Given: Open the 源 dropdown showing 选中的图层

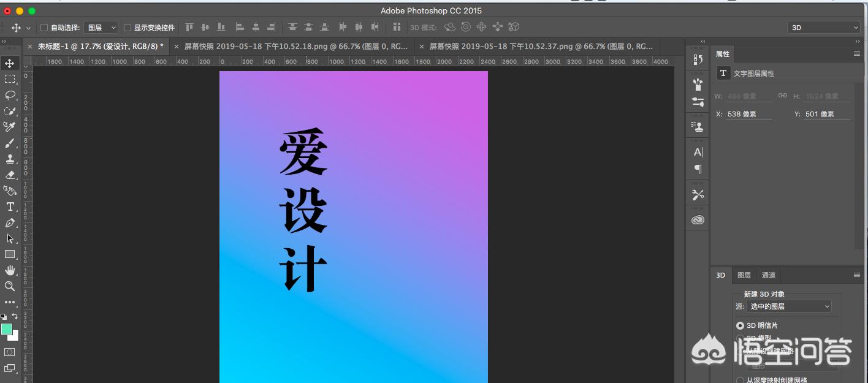Looking at the screenshot, I should pos(790,306).
